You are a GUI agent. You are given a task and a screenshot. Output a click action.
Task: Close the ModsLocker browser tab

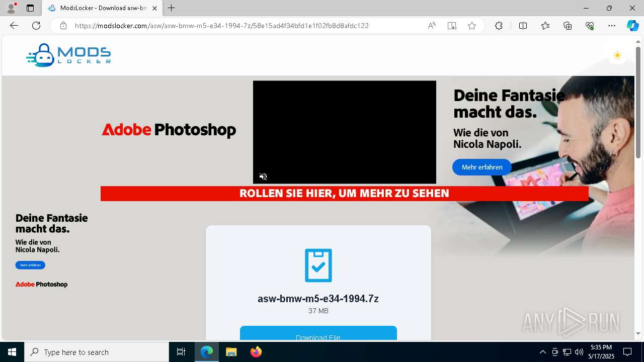154,8
